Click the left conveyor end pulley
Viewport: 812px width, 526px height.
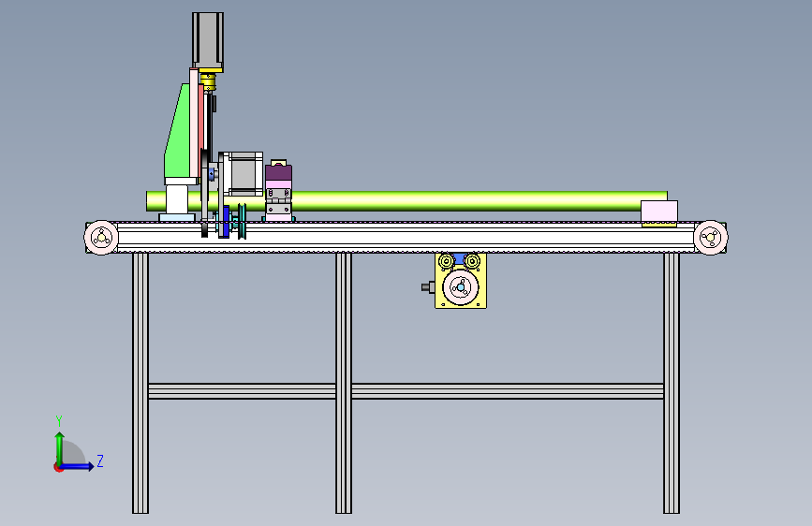pyautogui.click(x=101, y=238)
